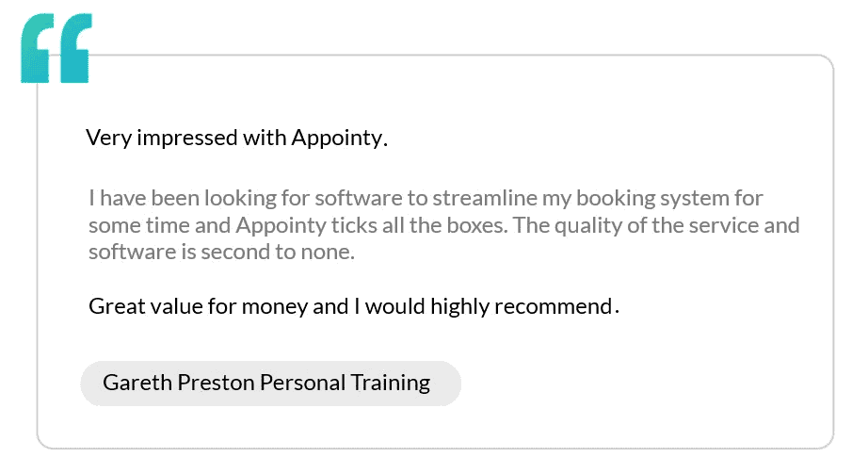Click the 'Very impressed with Appointy.' headline

[236, 139]
